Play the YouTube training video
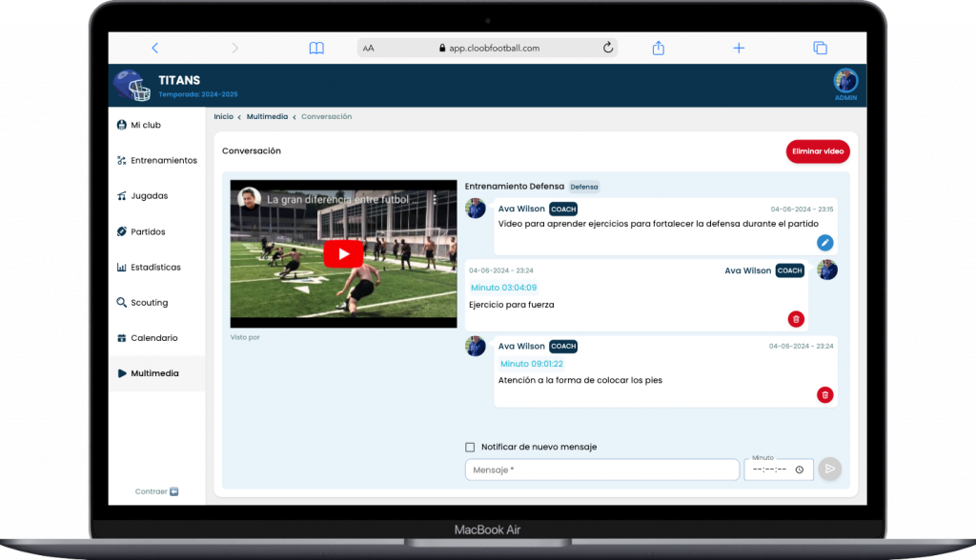Viewport: 976px width, 560px height. tap(343, 253)
